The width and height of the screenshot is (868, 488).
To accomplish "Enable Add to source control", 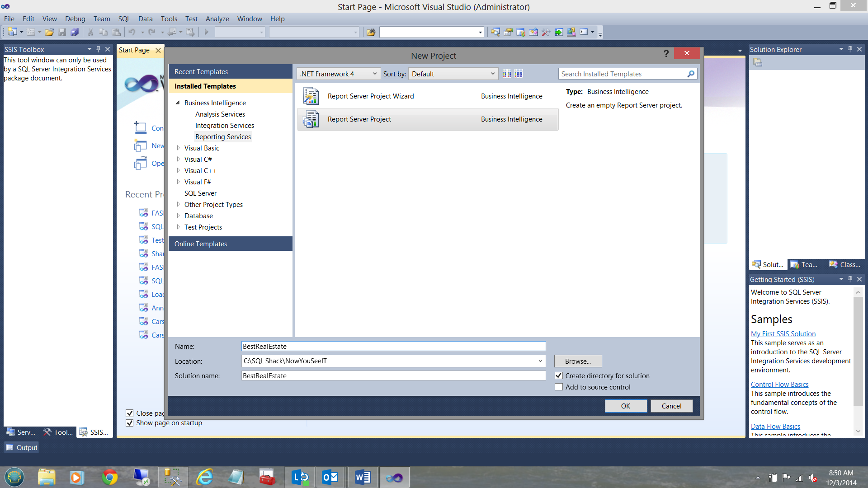I will pos(559,387).
